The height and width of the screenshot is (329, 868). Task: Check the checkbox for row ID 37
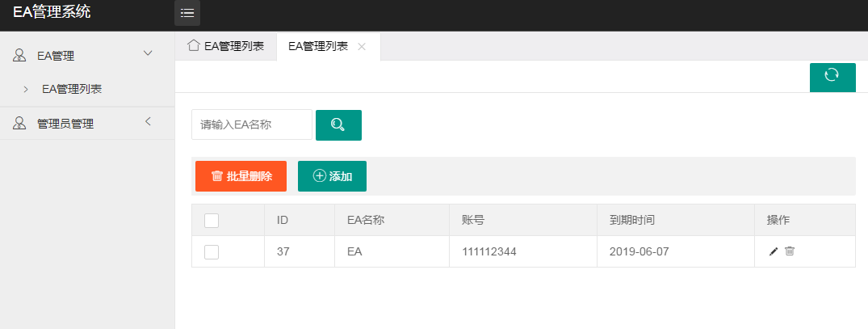tap(212, 252)
